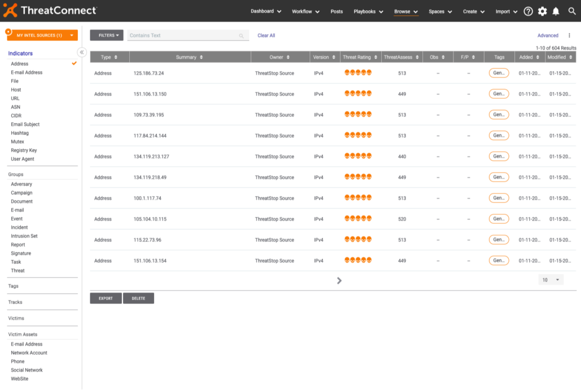Open row with summary 134.119.213.127

coord(333,156)
